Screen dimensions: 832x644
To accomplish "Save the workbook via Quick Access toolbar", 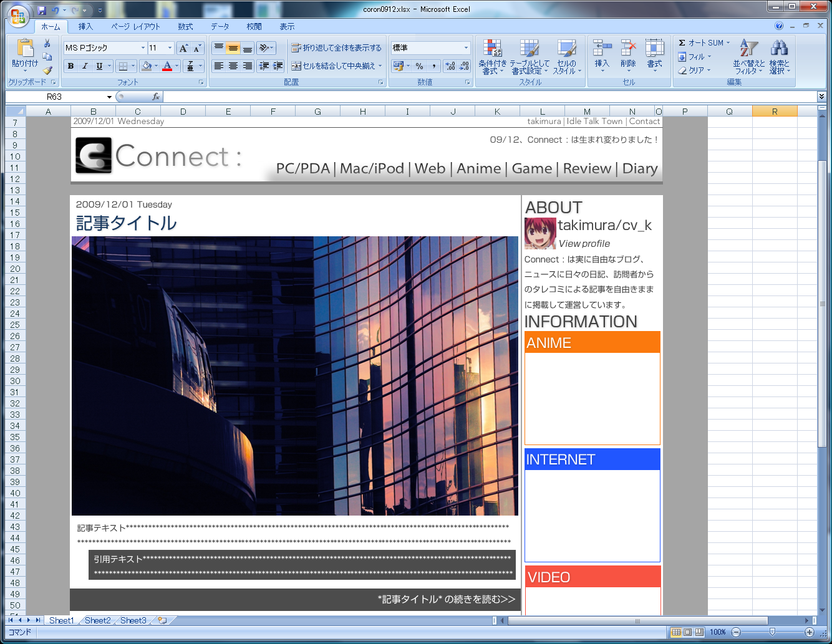I will (x=42, y=10).
